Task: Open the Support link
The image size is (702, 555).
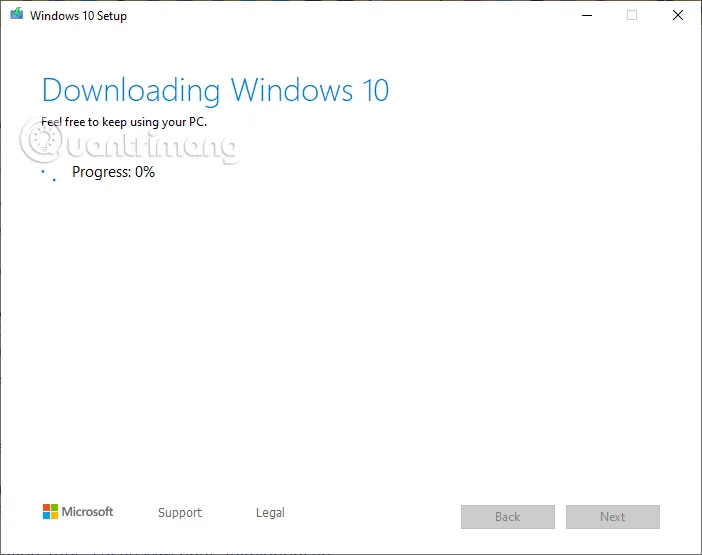Action: click(x=180, y=512)
